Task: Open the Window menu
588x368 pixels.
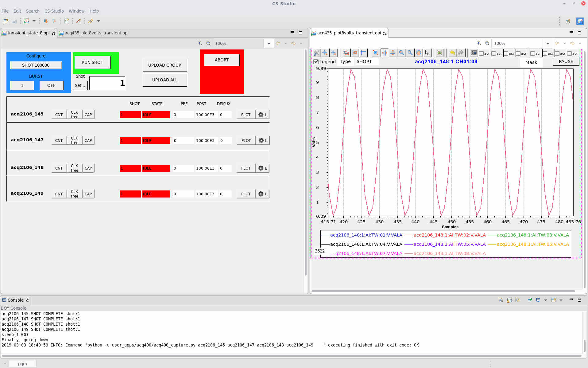Action: pos(76,11)
